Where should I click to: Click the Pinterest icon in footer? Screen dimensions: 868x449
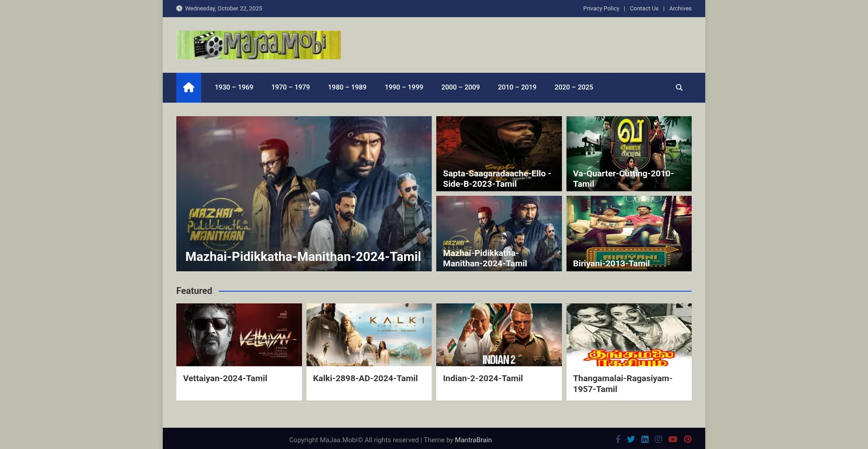click(x=688, y=439)
